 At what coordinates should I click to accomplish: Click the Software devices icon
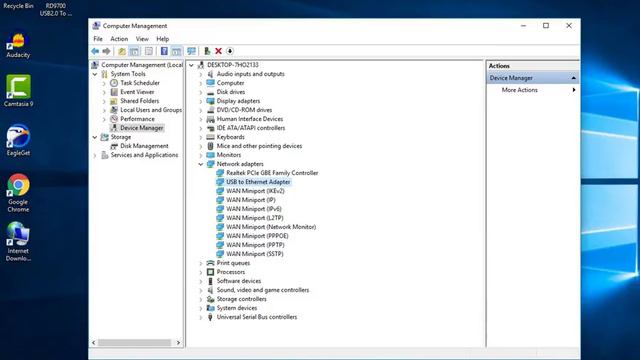(210, 281)
